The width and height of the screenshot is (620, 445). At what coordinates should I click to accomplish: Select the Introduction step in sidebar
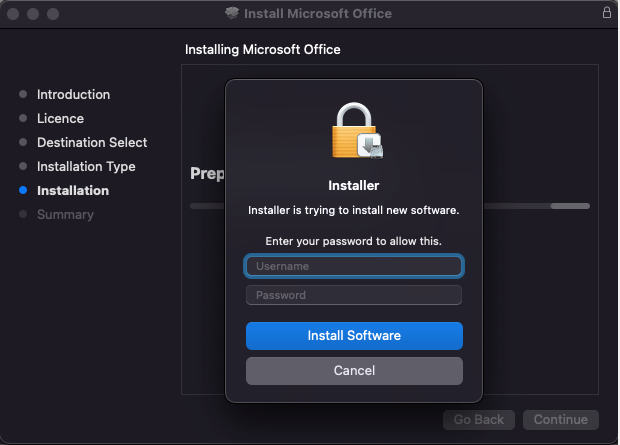pyautogui.click(x=74, y=95)
